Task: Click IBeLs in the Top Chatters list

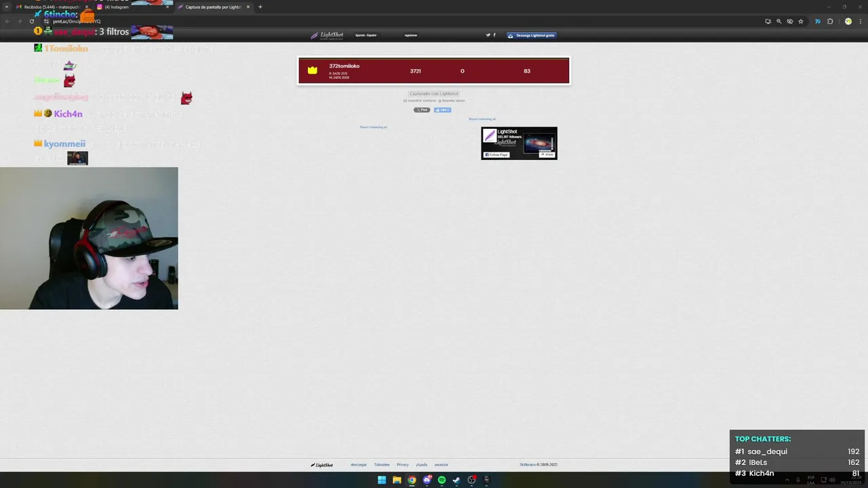Action: pyautogui.click(x=757, y=462)
